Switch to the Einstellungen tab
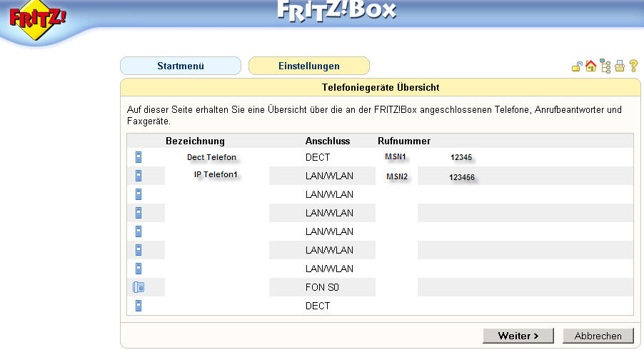644x350 pixels. click(309, 66)
